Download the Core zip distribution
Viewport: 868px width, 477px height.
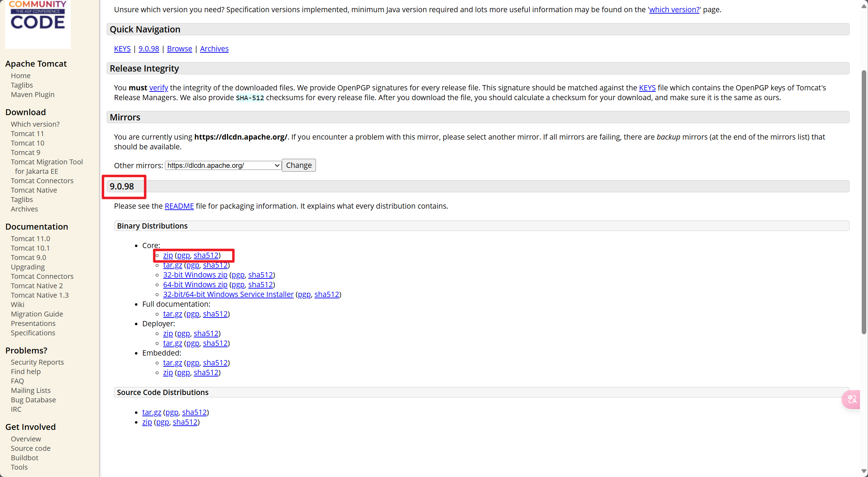pos(168,255)
